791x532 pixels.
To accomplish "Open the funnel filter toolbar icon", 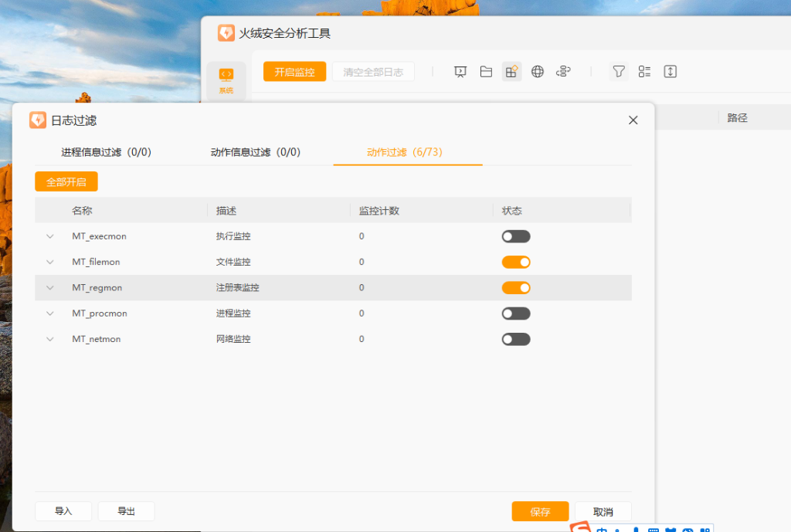I will pos(619,72).
